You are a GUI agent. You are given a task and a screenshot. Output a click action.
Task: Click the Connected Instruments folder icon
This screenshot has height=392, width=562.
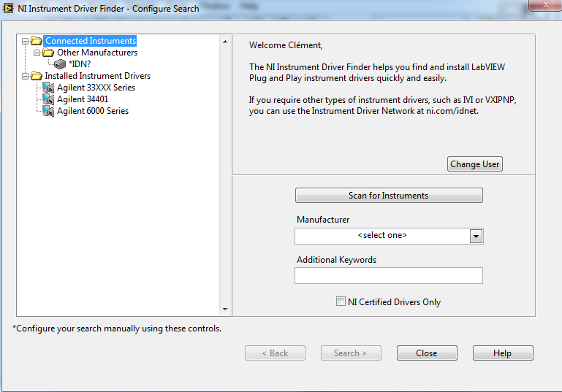coord(37,40)
